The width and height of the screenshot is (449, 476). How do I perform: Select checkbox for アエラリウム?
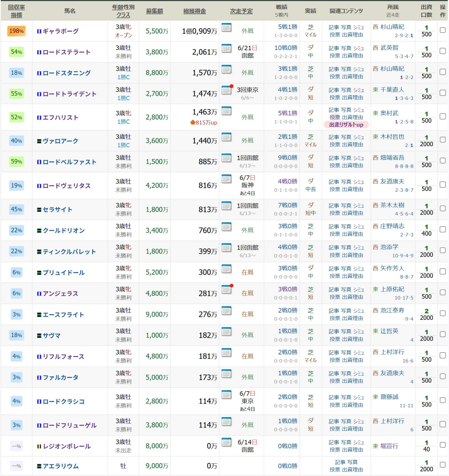pyautogui.click(x=442, y=465)
